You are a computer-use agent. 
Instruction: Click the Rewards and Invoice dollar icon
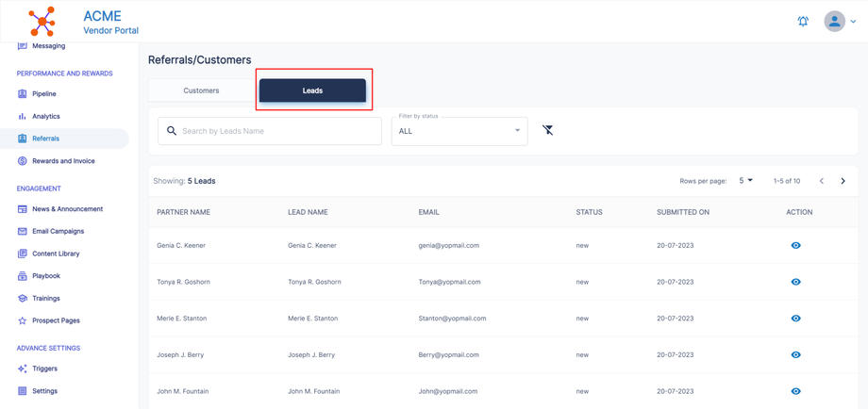coord(22,161)
